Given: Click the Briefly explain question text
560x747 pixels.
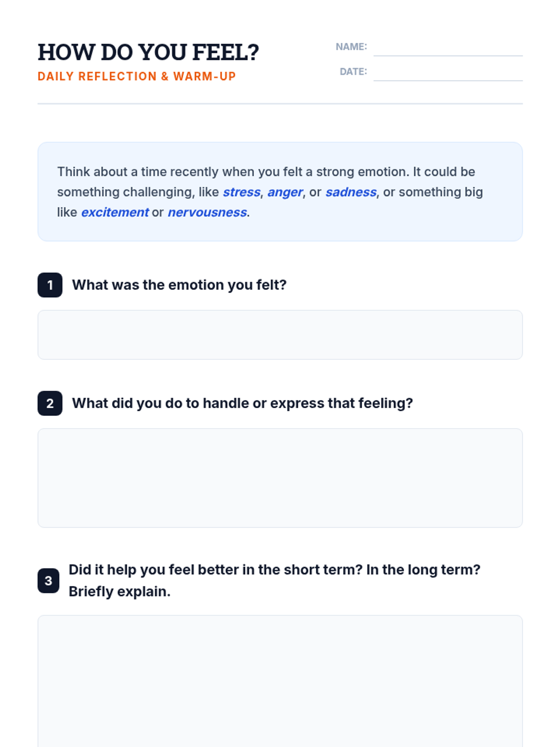Looking at the screenshot, I should coord(274,581).
